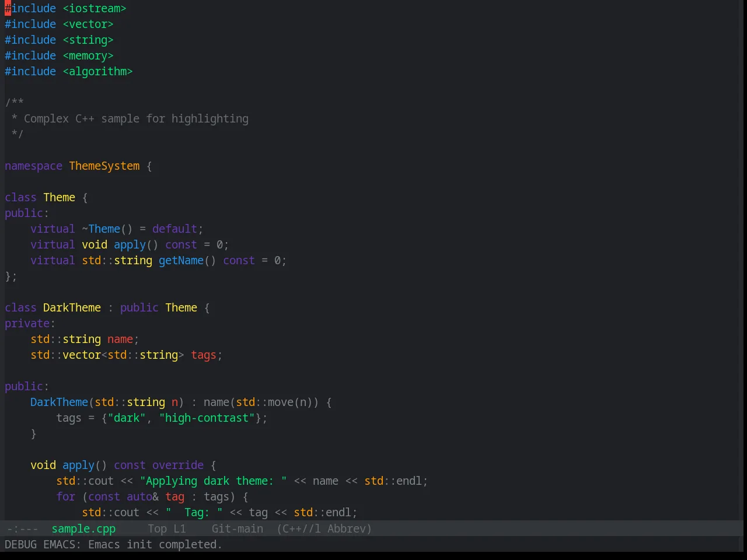Click the for keyword in the loop
Viewport: 747px width, 560px height.
[65, 496]
